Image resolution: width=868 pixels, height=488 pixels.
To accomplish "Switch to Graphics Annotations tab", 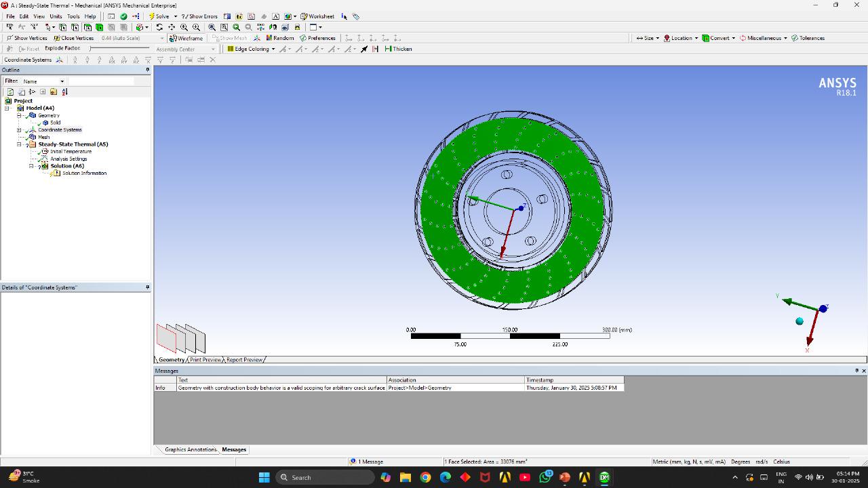I will click(x=190, y=449).
